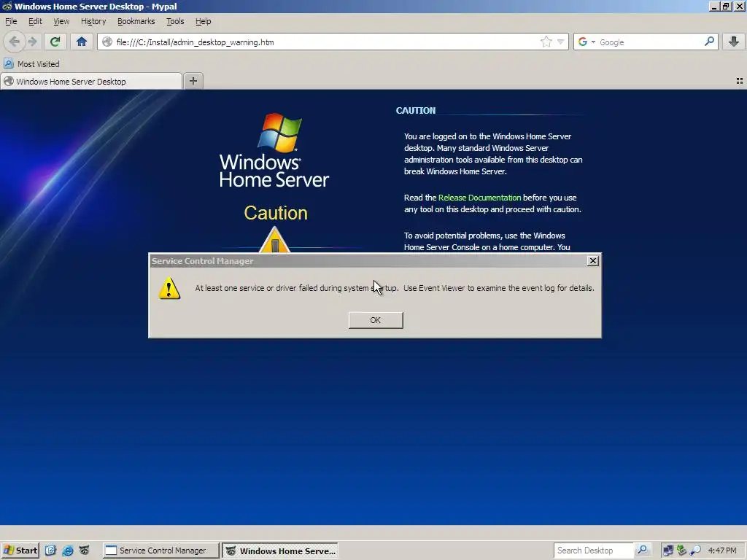The image size is (747, 560).
Task: Open the History menu
Action: (93, 21)
